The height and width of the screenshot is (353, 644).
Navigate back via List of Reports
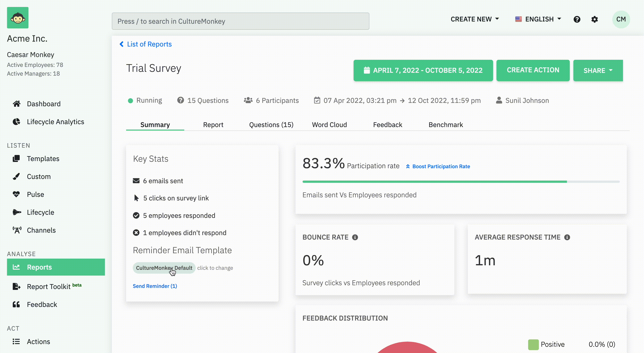(x=146, y=43)
